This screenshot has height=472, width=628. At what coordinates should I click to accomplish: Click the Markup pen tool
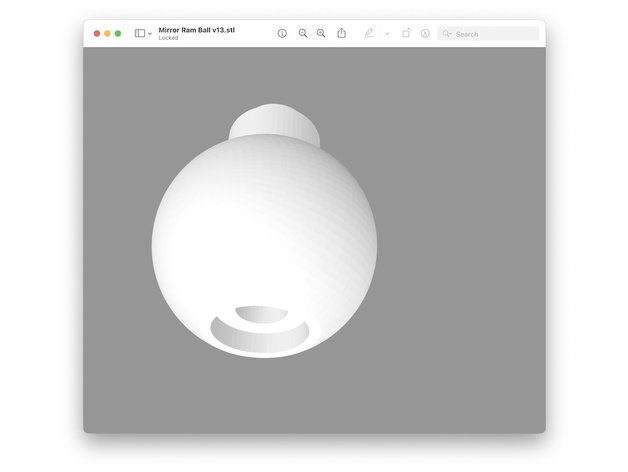pos(368,34)
